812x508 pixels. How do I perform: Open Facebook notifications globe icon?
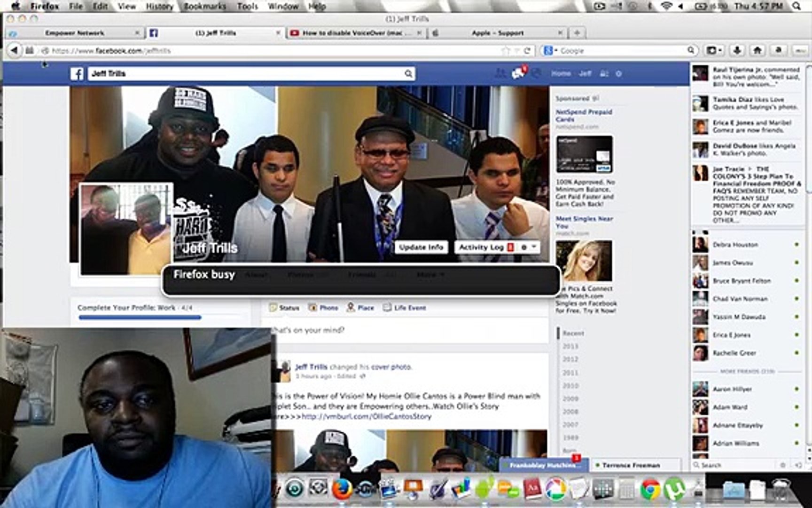(535, 73)
